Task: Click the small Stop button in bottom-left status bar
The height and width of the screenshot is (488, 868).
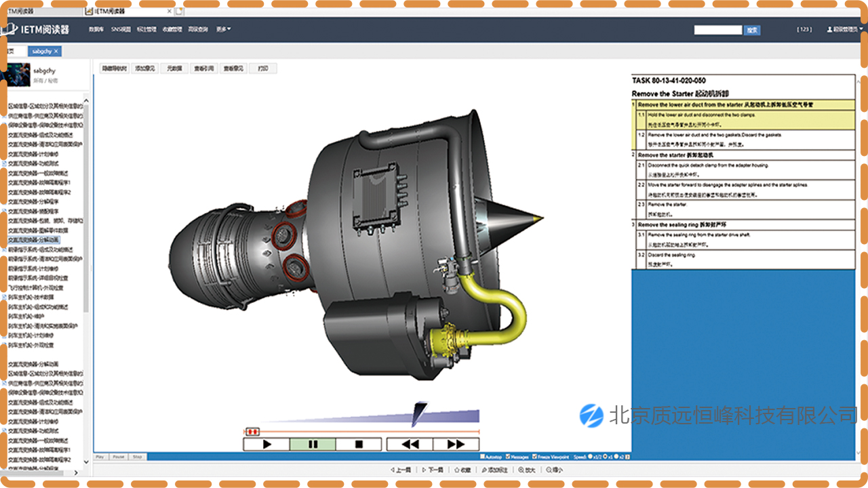Action: [137, 457]
